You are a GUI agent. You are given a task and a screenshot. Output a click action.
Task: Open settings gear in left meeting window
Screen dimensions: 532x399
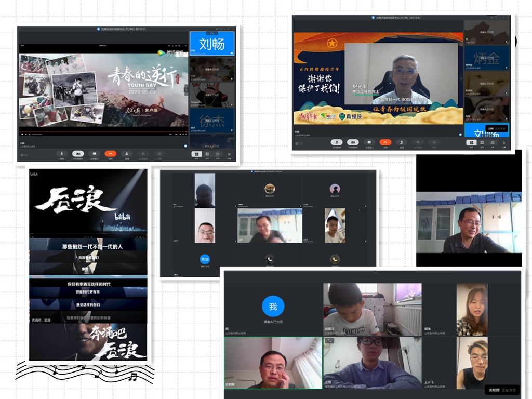pos(229,154)
